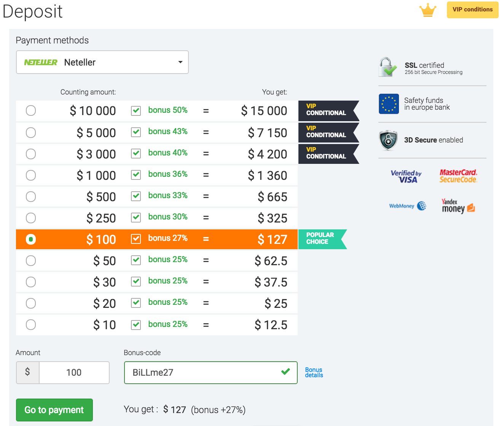Select the $ 10 000 deposit radio button
This screenshot has height=426, width=504.
[x=31, y=111]
